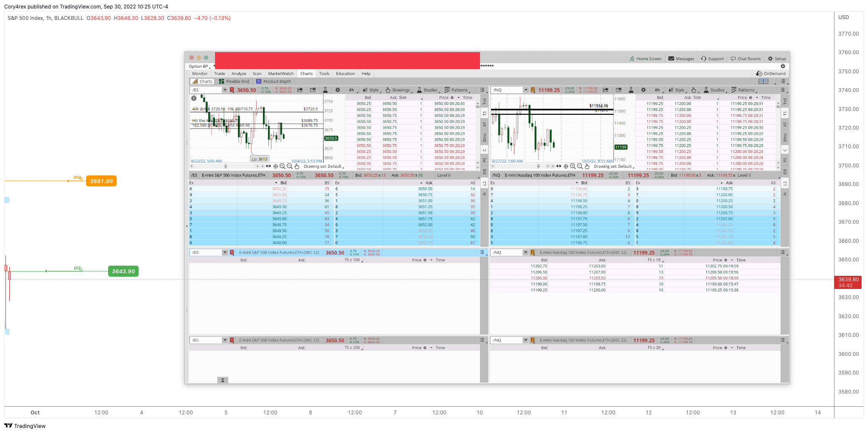Click orange 3691.90 WO price label
Screen dimensions: 868x433
(101, 181)
